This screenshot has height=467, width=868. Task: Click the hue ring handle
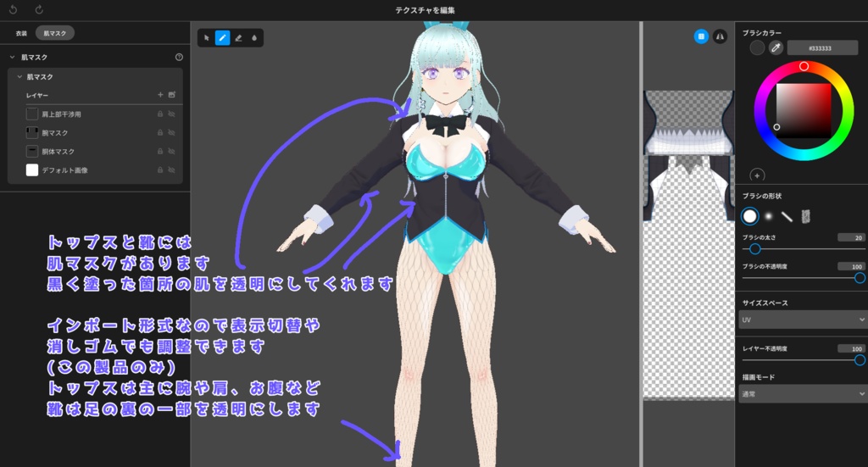click(x=804, y=66)
